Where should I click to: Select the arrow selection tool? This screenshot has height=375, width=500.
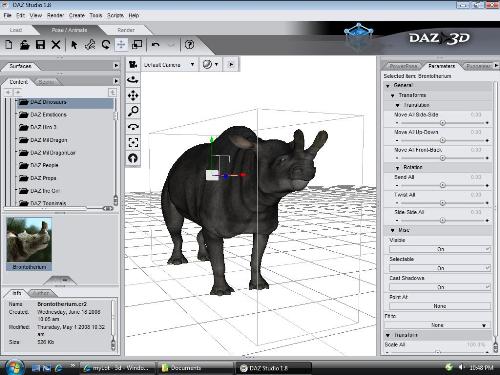point(74,45)
